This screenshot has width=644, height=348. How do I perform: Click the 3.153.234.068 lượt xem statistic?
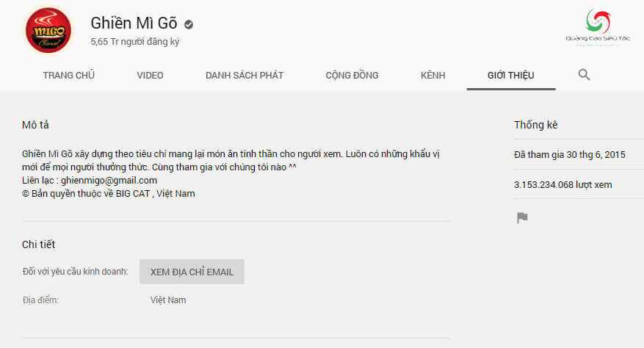[562, 185]
